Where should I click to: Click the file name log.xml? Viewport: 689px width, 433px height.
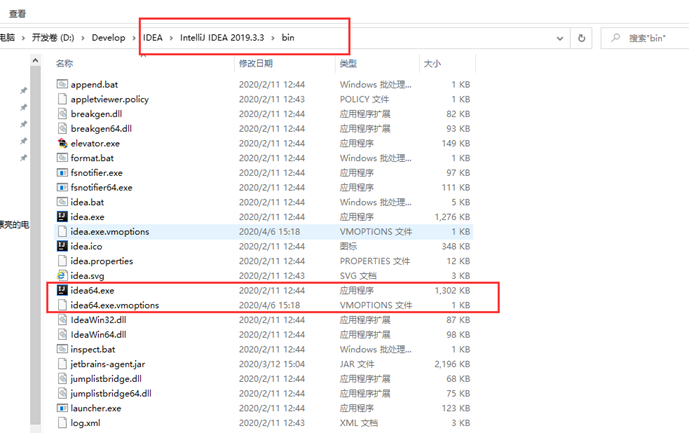pos(85,423)
